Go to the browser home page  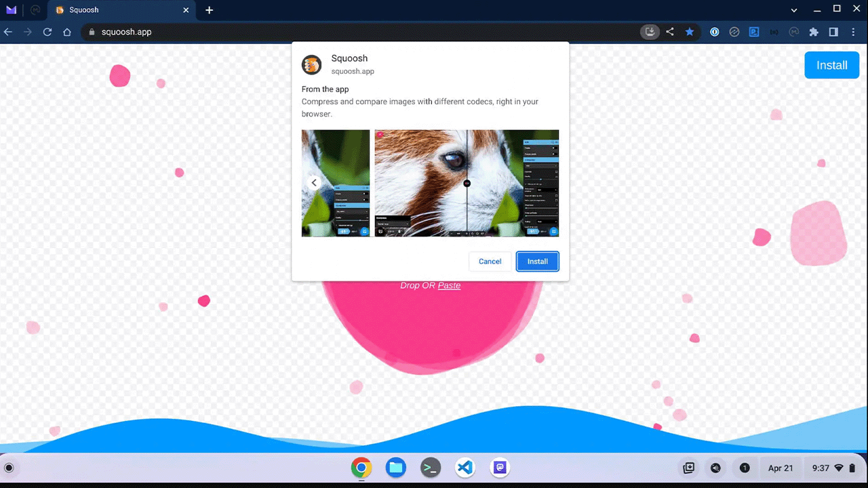coord(67,32)
